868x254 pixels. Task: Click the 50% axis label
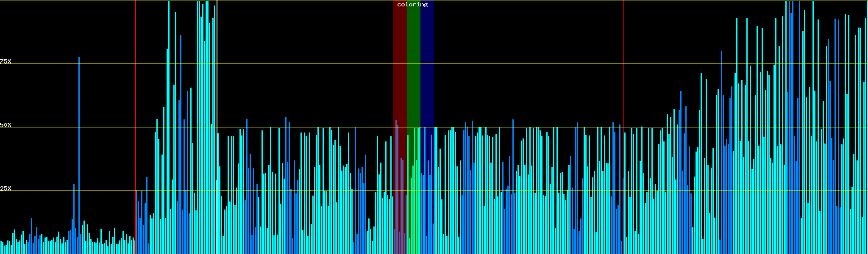[x=6, y=125]
